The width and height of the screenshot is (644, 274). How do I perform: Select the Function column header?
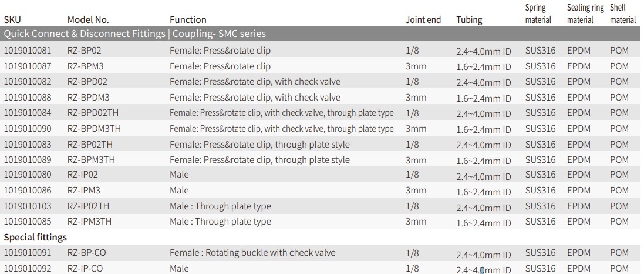pyautogui.click(x=188, y=20)
